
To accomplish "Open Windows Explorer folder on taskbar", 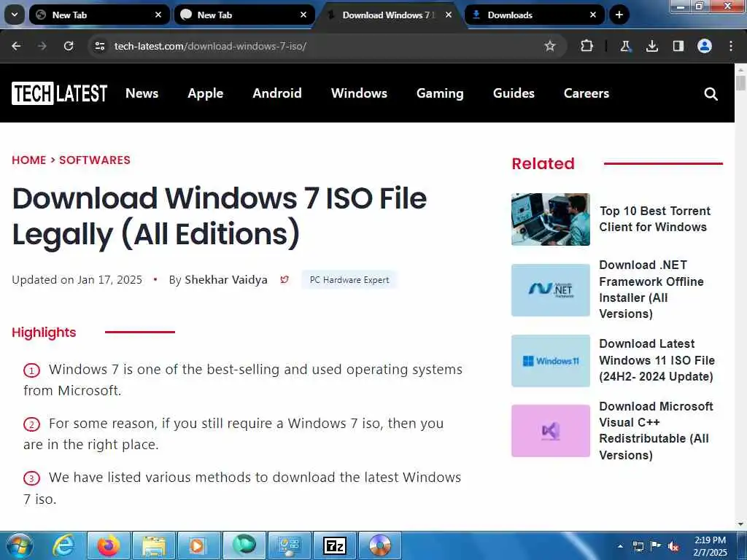I will point(153,545).
